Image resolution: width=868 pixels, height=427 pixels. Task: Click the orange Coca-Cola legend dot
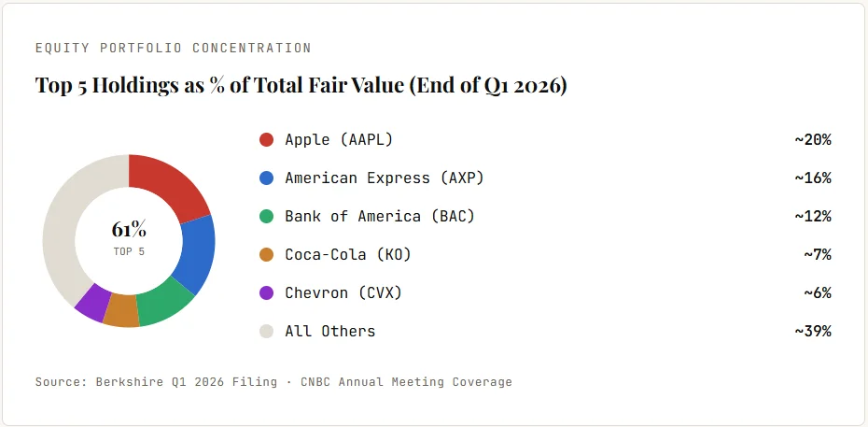coord(266,254)
